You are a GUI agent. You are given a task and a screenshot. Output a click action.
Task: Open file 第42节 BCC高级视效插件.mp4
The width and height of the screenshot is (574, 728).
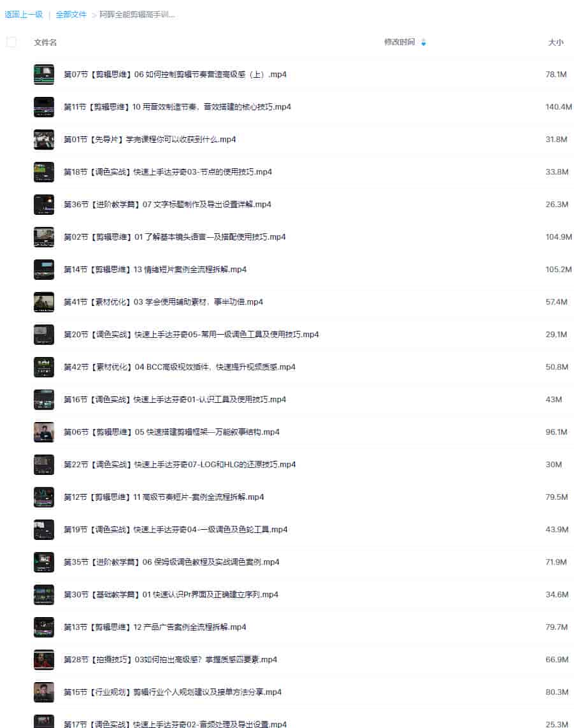[x=180, y=367]
